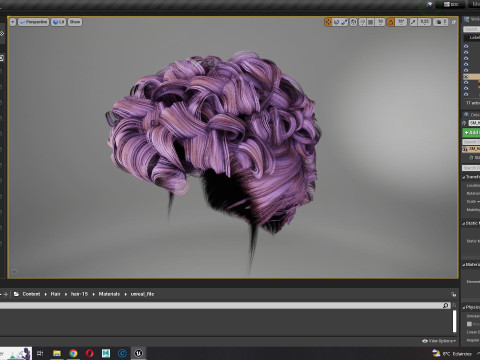Toggle the checkbox in the Physics section
The image size is (480, 360).
click(469, 324)
